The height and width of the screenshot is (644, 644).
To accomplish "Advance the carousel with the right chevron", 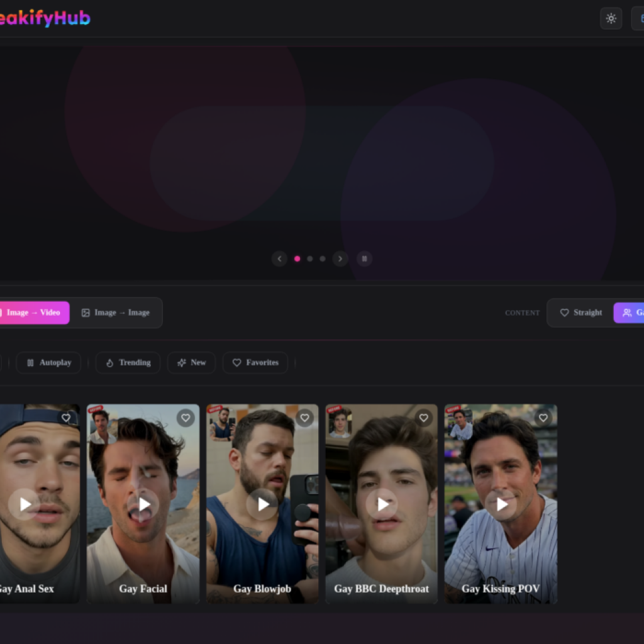I will point(340,258).
